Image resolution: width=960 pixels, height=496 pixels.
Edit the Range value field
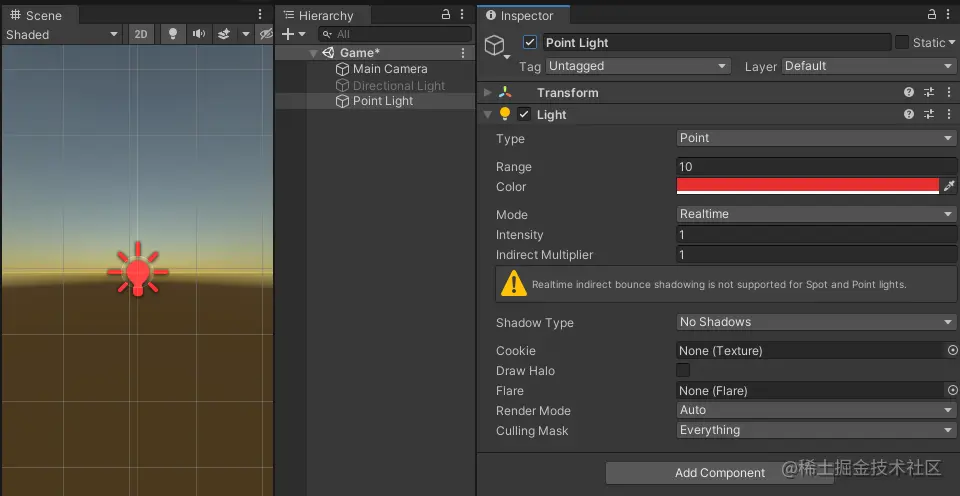tap(816, 167)
